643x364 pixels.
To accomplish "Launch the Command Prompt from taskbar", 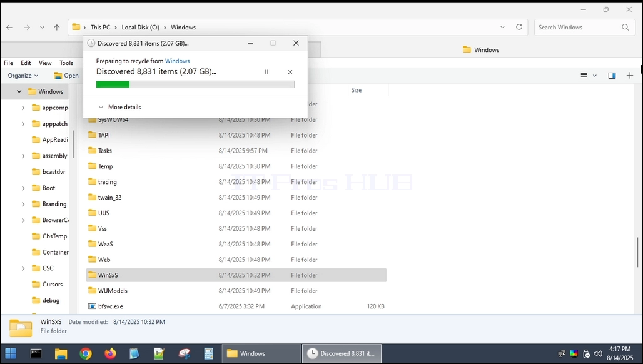I will click(x=36, y=353).
